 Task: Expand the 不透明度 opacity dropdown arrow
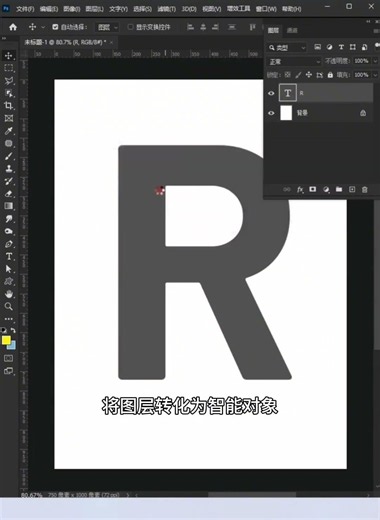375,61
